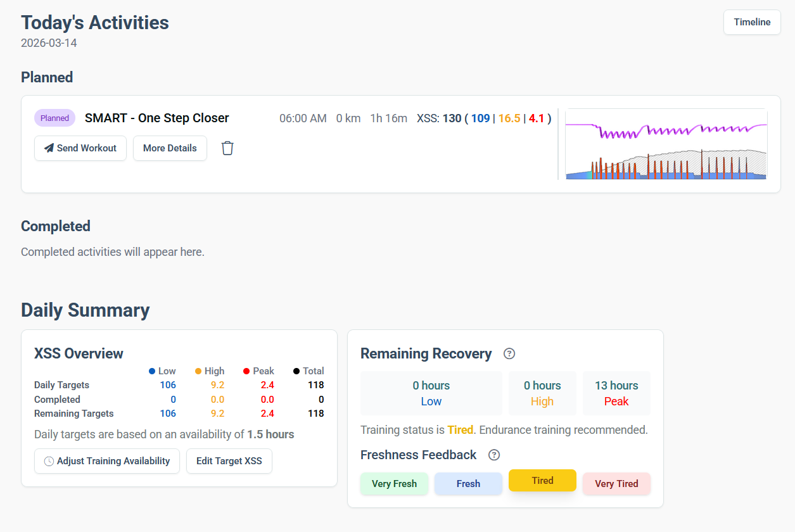Click the Peak 13 hours recovery tile
Image resolution: width=795 pixels, height=532 pixels.
coord(616,393)
